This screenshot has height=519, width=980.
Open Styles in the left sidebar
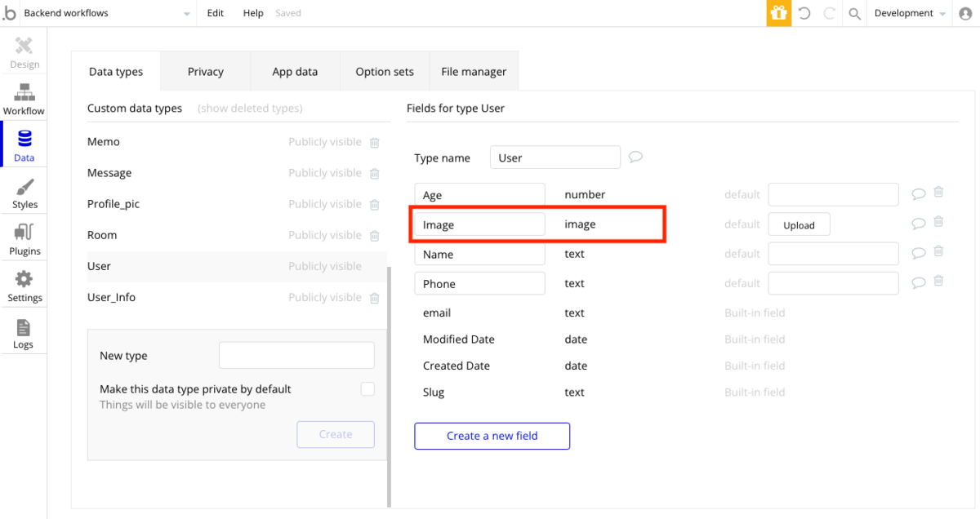pos(24,193)
